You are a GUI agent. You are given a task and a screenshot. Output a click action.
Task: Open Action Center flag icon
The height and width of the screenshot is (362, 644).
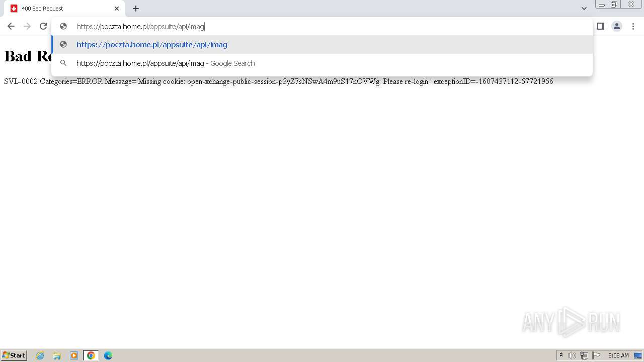click(596, 355)
